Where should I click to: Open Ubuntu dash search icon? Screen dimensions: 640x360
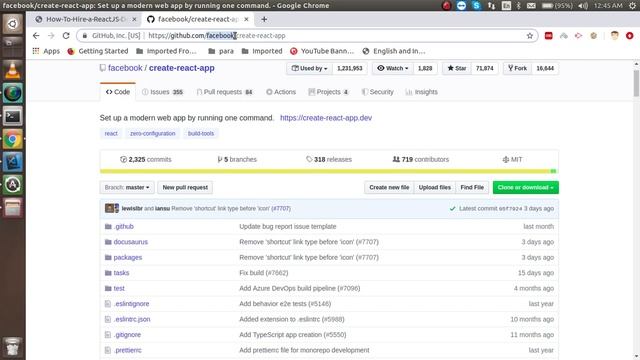[13, 24]
